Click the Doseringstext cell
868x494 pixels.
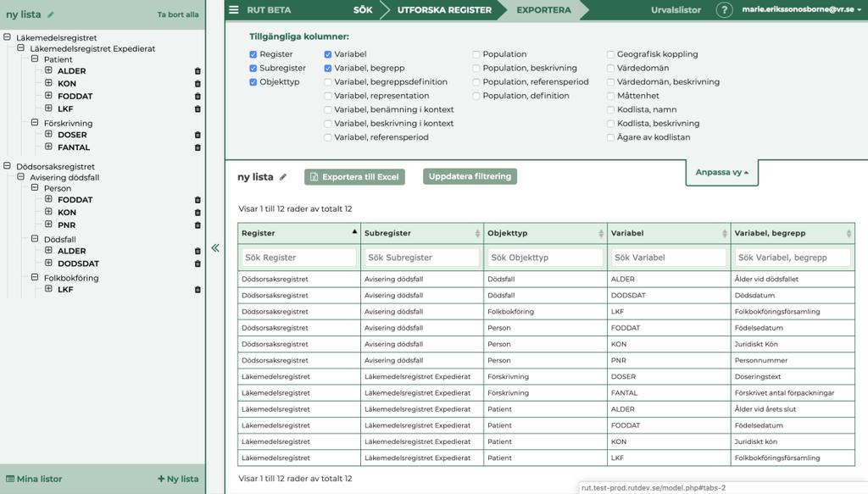[x=793, y=377]
